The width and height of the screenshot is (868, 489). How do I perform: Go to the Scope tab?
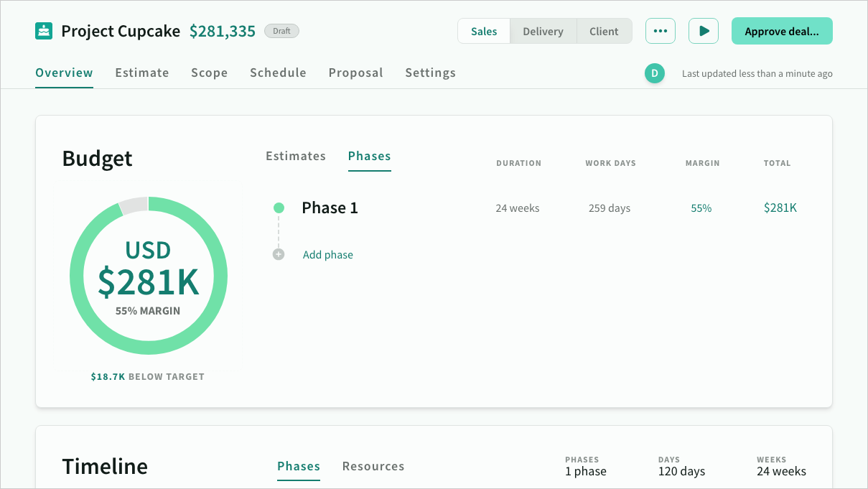pyautogui.click(x=209, y=73)
